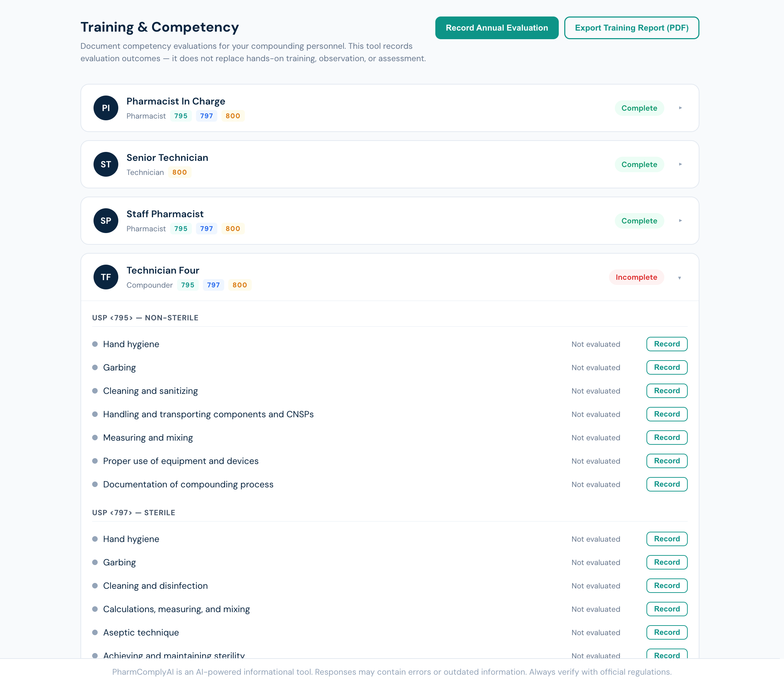
Task: Record the Aseptic technique evaluation
Action: [x=667, y=632]
